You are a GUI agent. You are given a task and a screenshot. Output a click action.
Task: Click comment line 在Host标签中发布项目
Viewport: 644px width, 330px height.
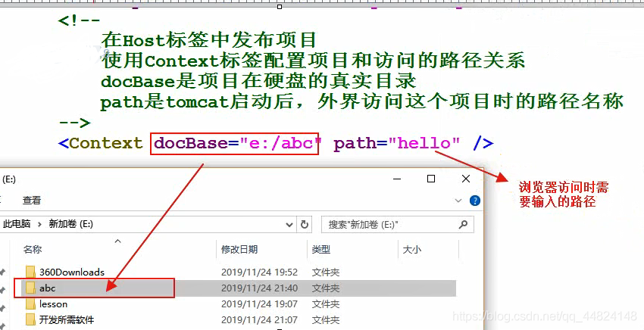coord(208,40)
